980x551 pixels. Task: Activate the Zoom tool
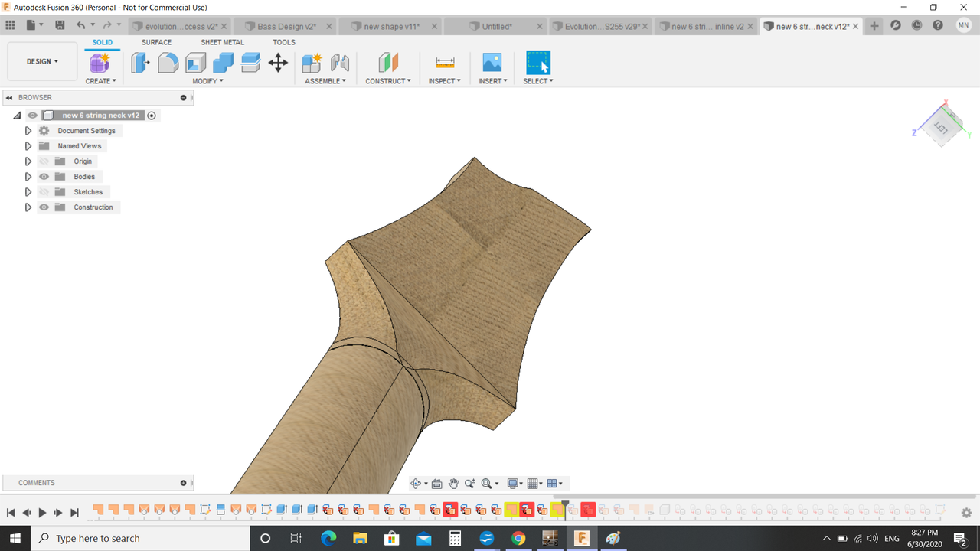click(469, 484)
